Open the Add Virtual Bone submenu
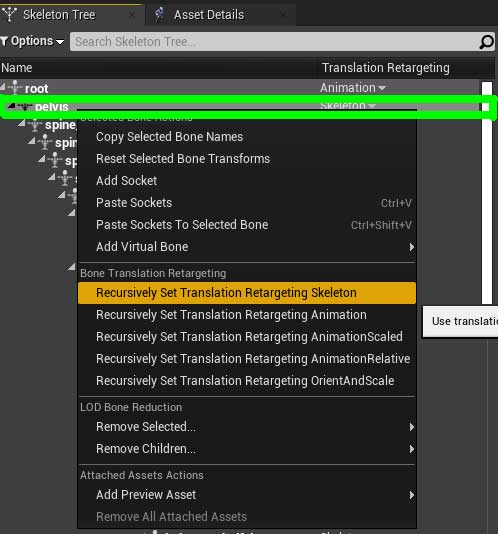Screen dimensions: 498x534 click(x=247, y=247)
